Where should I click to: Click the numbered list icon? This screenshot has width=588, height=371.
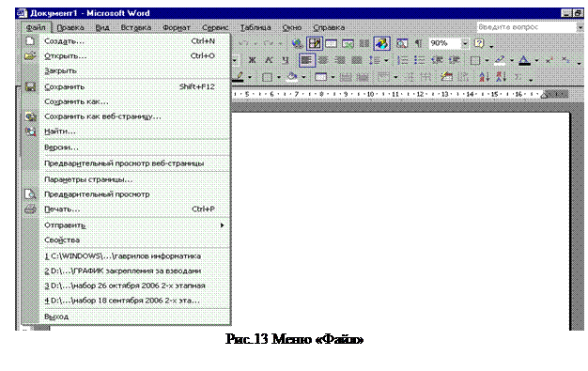tap(403, 60)
